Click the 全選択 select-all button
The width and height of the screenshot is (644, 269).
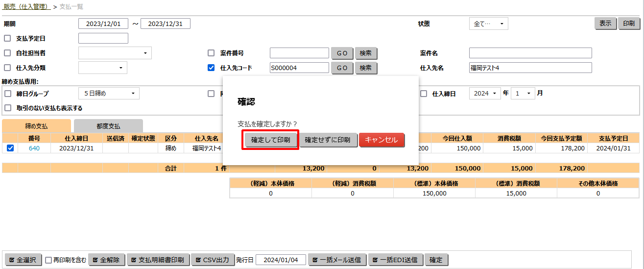click(24, 260)
